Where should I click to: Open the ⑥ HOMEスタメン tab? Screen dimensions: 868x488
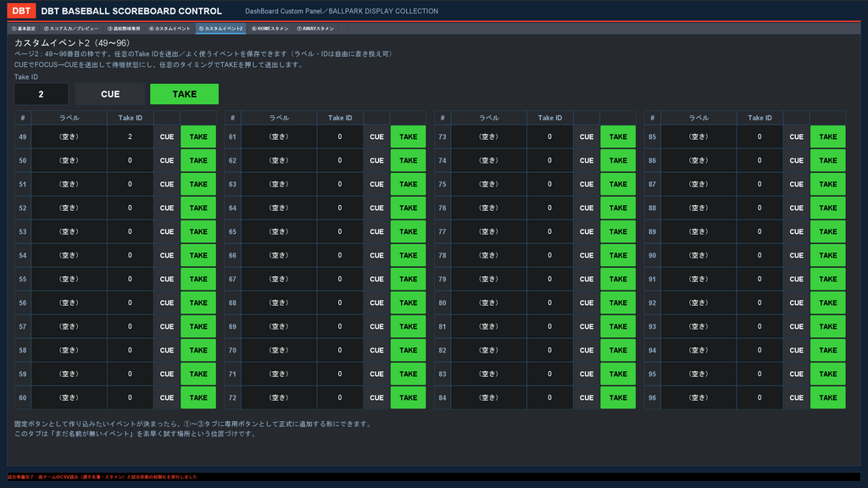click(x=270, y=29)
